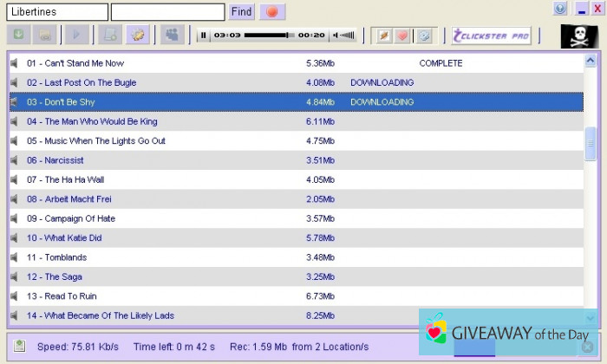Image resolution: width=607 pixels, height=364 pixels.
Task: Click the speaker icon beside Narcissist
Action: coord(15,160)
